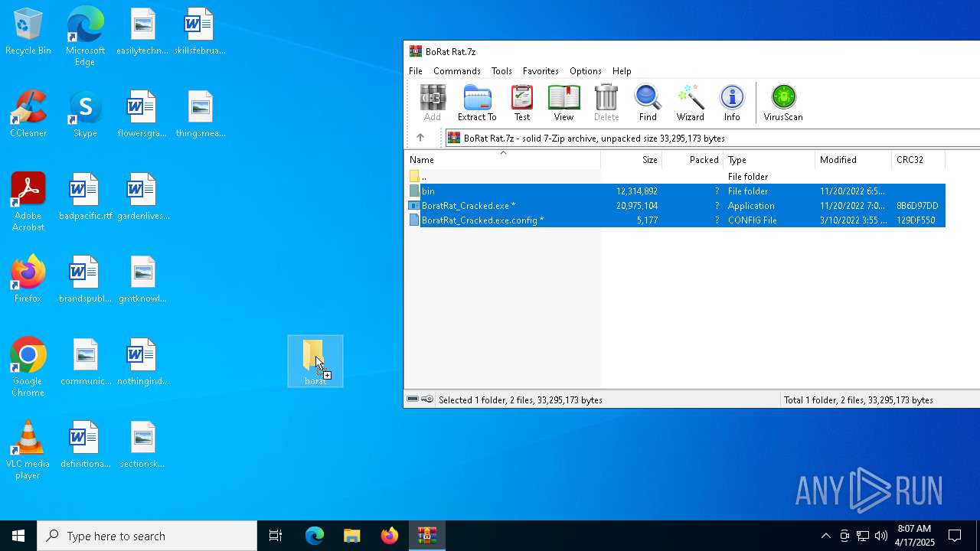This screenshot has width=980, height=551.
Task: Select the bin folder row
Action: click(675, 191)
